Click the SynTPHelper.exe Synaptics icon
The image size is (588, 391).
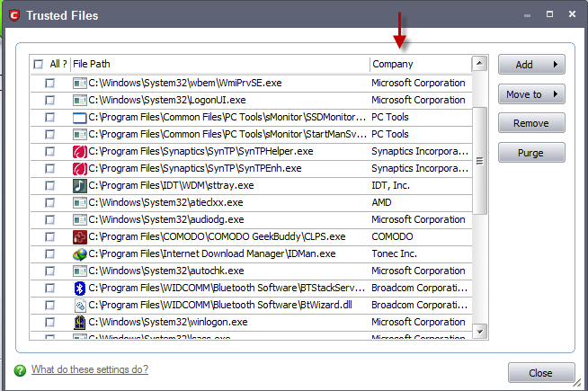coord(79,151)
